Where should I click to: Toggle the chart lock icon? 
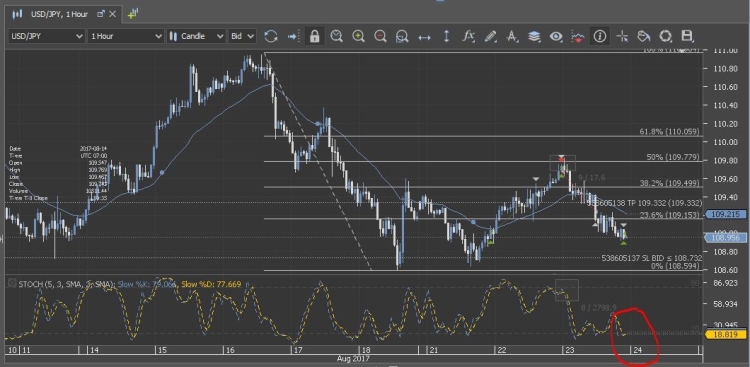314,36
